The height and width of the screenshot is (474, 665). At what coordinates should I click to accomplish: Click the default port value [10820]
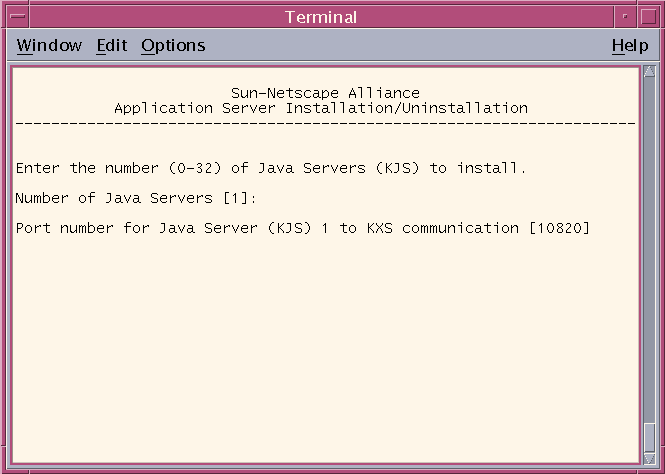tap(559, 228)
